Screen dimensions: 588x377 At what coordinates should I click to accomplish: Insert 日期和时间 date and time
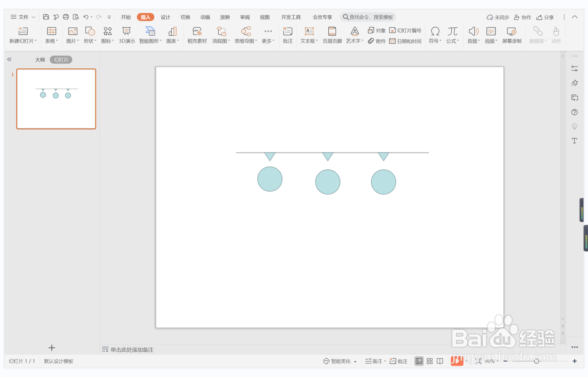(x=406, y=41)
